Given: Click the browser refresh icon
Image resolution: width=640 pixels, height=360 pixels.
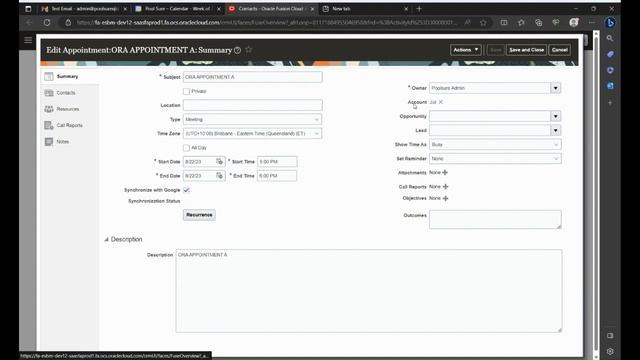Looking at the screenshot, I should click(47, 23).
